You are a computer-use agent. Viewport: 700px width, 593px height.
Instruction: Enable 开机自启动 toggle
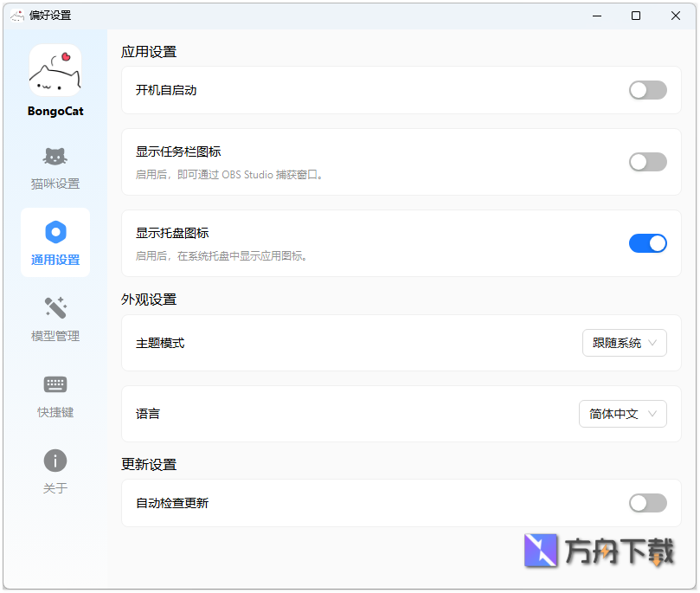pos(647,90)
